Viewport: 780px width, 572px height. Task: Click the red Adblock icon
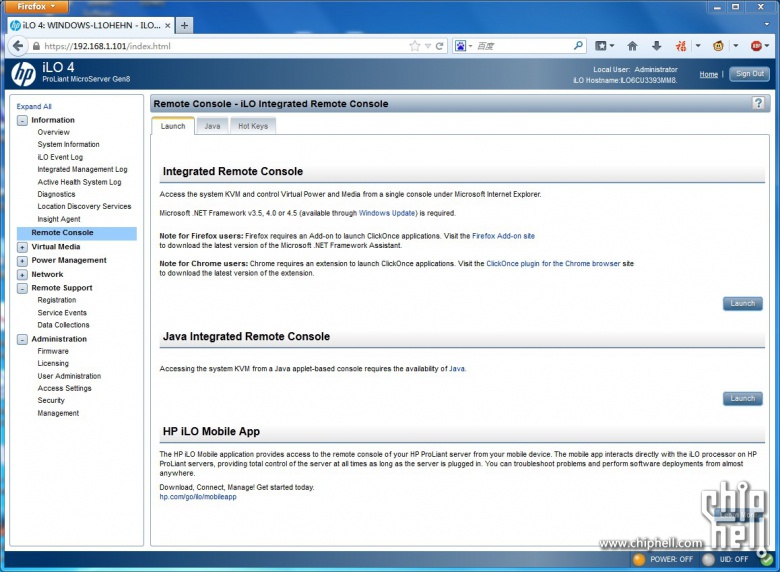click(x=756, y=46)
